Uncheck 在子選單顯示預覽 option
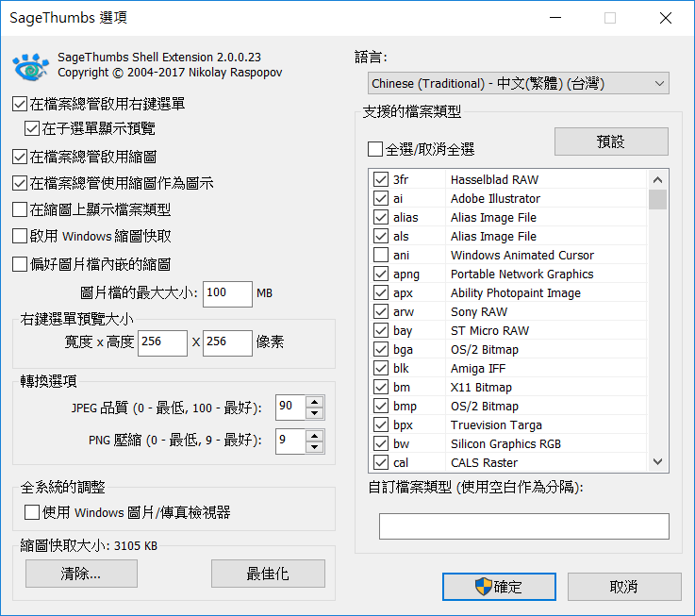Viewport: 695px width, 616px height. point(32,128)
